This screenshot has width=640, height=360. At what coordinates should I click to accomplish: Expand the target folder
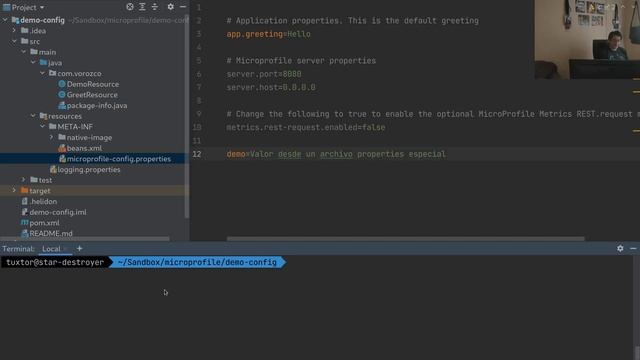click(x=14, y=191)
